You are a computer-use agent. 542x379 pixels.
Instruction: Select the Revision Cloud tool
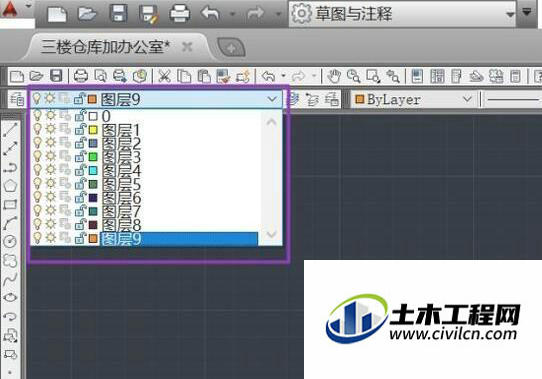tap(10, 260)
